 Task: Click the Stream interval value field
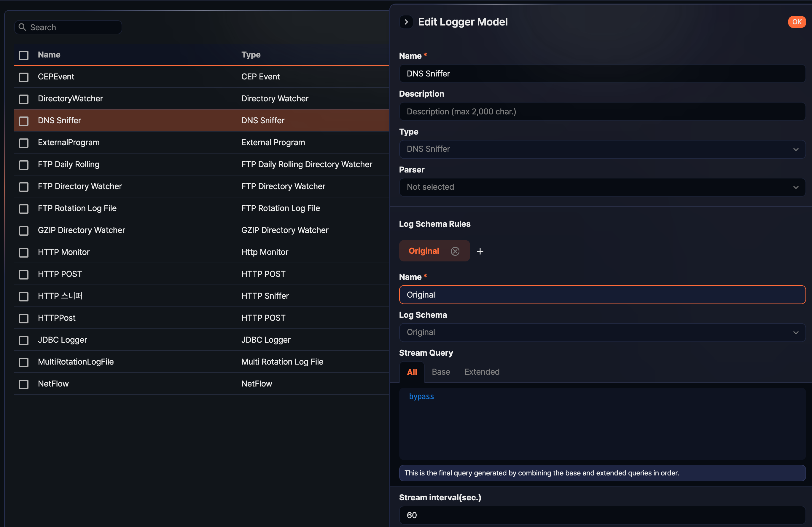tap(602, 515)
